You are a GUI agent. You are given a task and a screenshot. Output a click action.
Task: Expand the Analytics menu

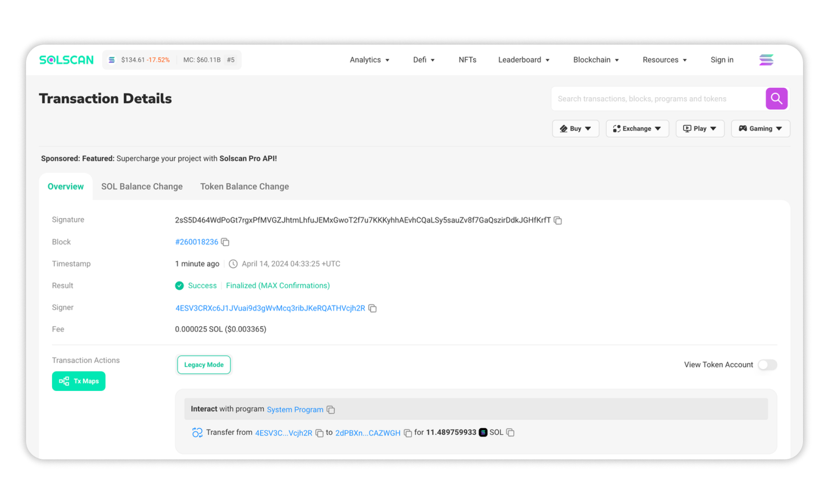point(369,60)
